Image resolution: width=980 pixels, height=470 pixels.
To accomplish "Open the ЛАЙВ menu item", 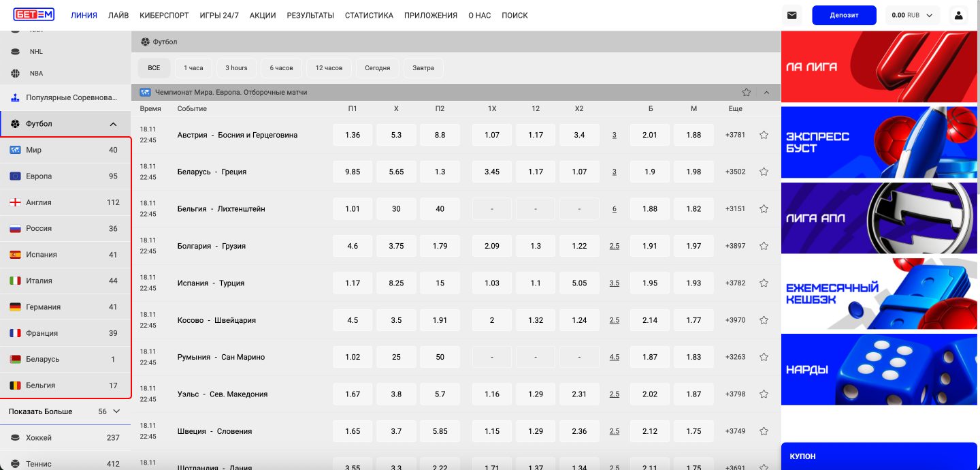I will (x=118, y=15).
